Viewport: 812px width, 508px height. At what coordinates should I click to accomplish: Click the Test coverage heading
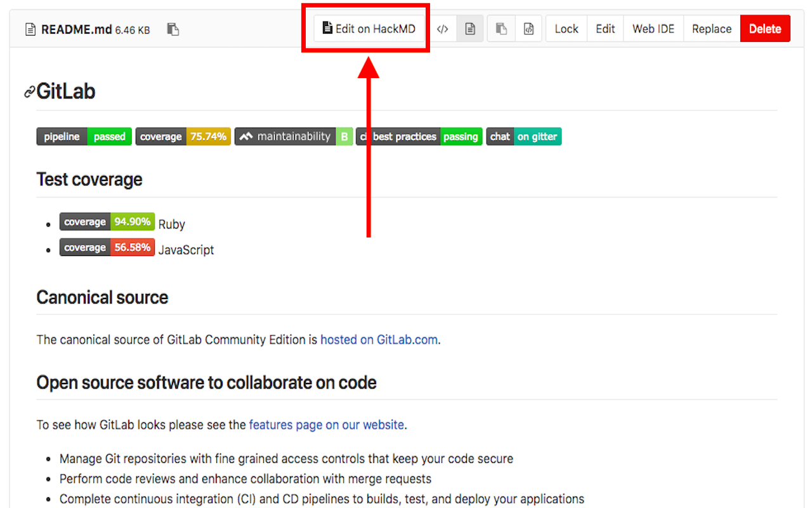click(89, 180)
